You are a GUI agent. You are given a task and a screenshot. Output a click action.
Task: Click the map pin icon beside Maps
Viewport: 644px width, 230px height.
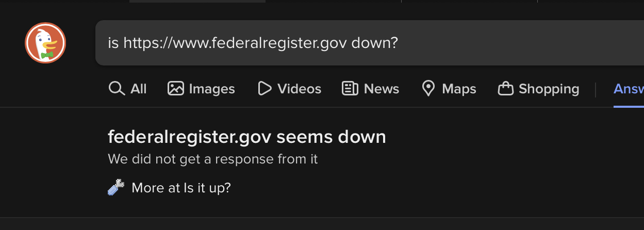click(428, 89)
